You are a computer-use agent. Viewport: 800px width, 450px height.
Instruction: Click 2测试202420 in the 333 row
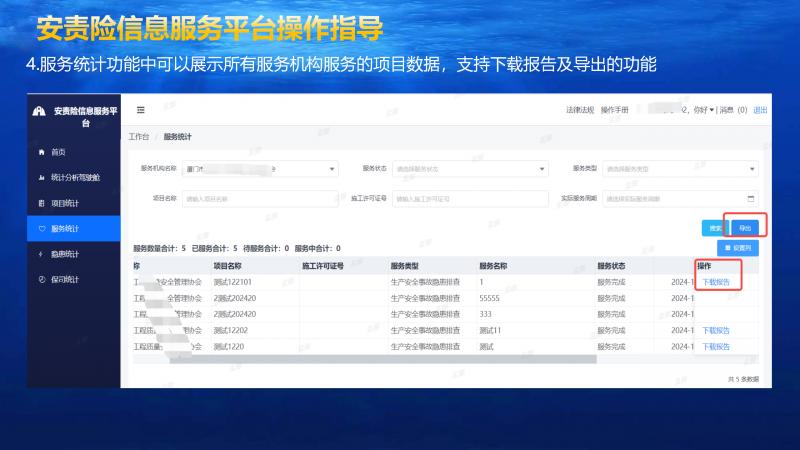pyautogui.click(x=235, y=314)
